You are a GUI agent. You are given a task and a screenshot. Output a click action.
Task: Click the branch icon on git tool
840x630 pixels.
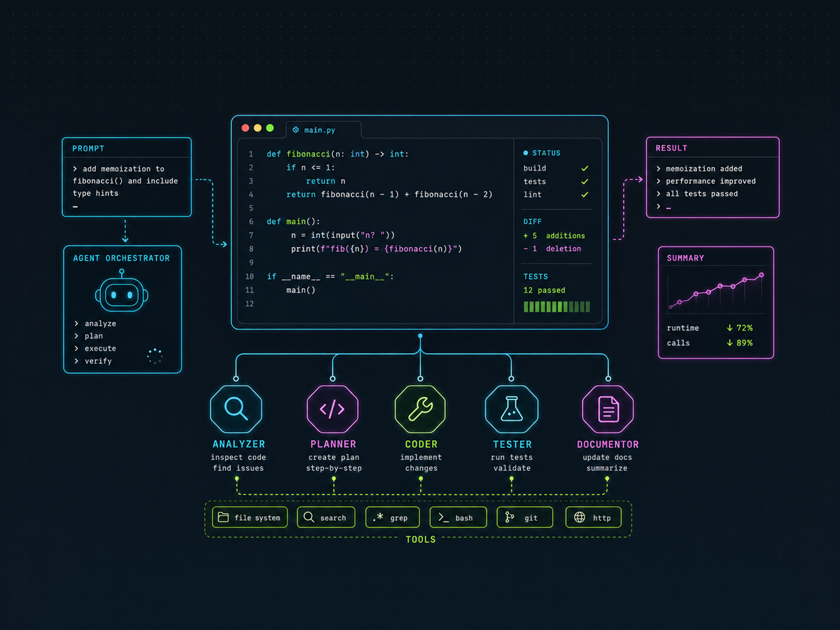click(x=510, y=517)
